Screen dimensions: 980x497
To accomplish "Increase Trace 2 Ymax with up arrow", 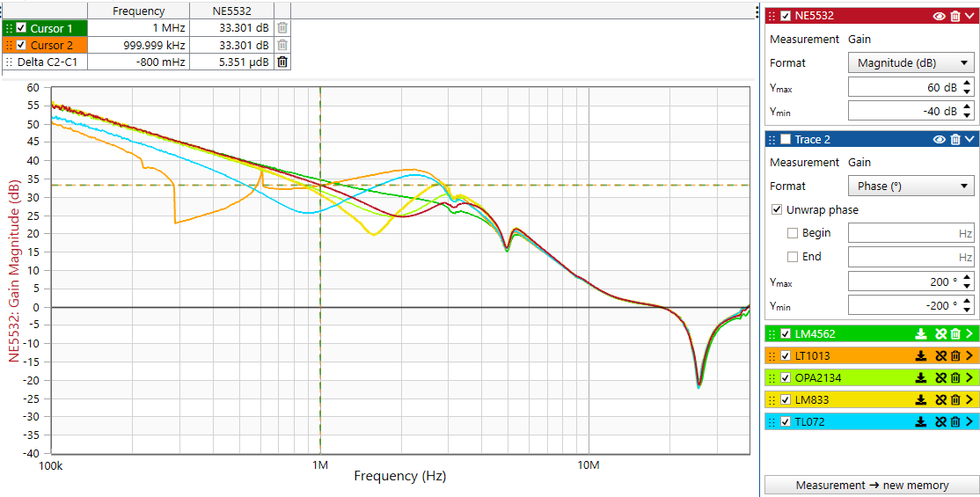I will click(967, 278).
